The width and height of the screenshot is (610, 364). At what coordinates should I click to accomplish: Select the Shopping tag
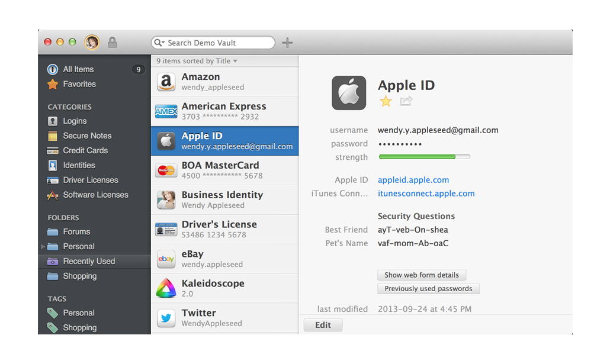pyautogui.click(x=79, y=327)
